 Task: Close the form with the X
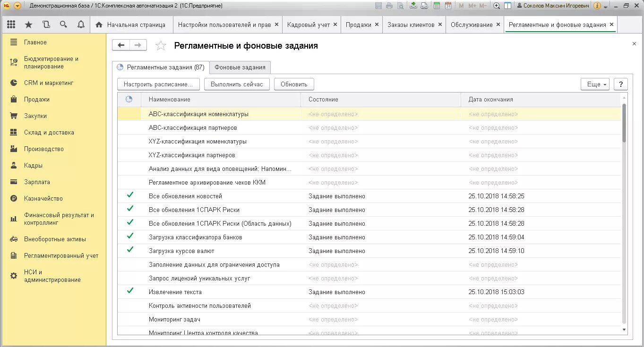634,43
